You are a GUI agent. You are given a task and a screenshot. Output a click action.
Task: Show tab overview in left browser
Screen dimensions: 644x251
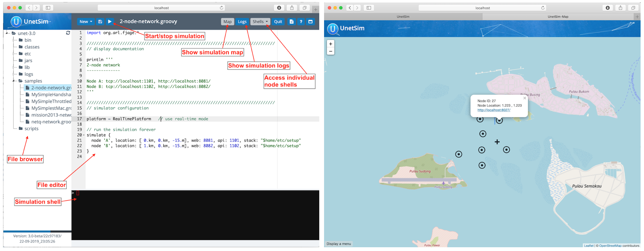(x=305, y=8)
